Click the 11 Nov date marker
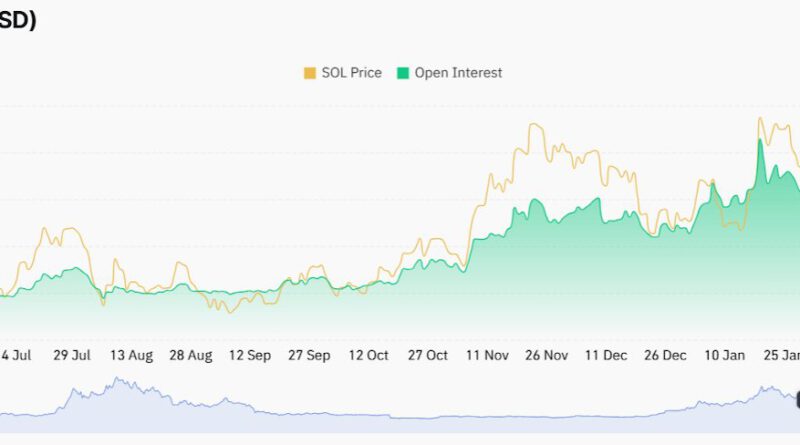 click(488, 355)
